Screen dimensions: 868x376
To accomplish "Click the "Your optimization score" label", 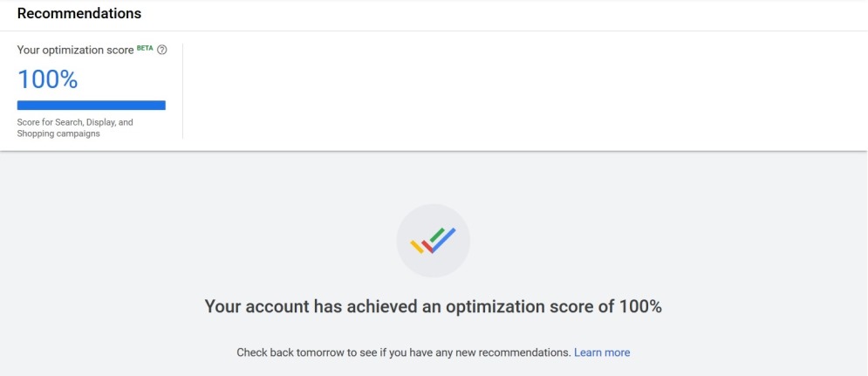I will 73,51.
